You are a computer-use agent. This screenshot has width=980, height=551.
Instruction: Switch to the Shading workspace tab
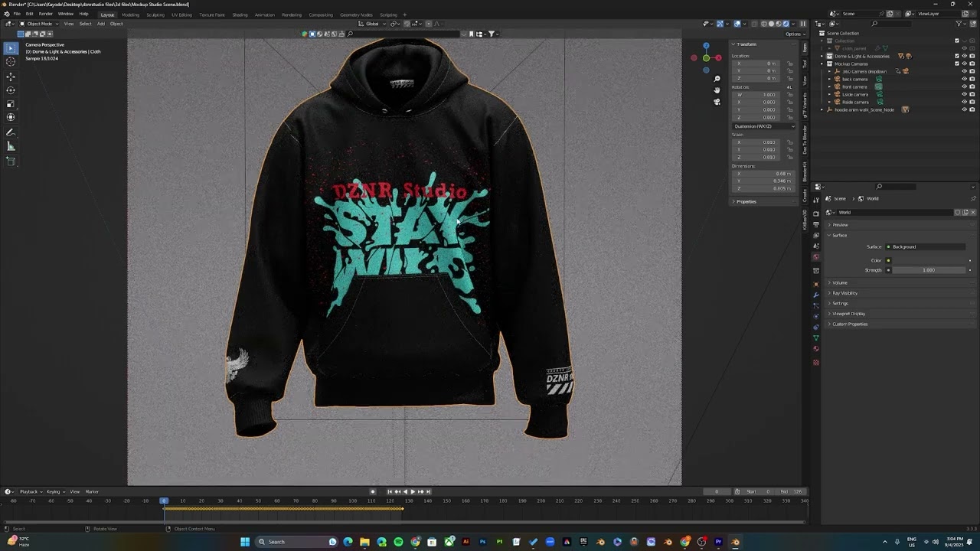240,15
